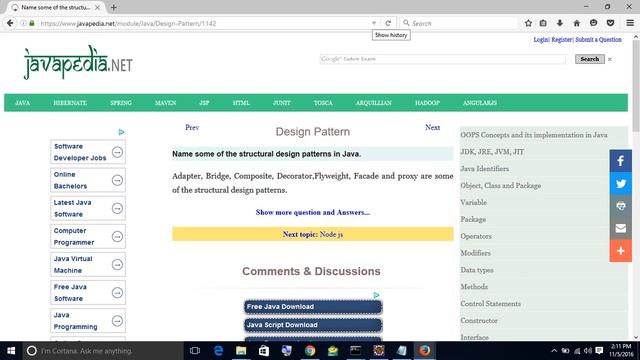The image size is (640, 360).
Task: Share the page on Twitter
Action: coord(621,183)
